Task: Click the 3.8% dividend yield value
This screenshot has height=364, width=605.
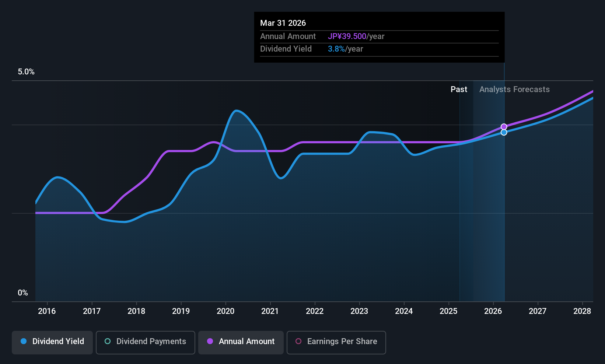Action: click(x=336, y=49)
